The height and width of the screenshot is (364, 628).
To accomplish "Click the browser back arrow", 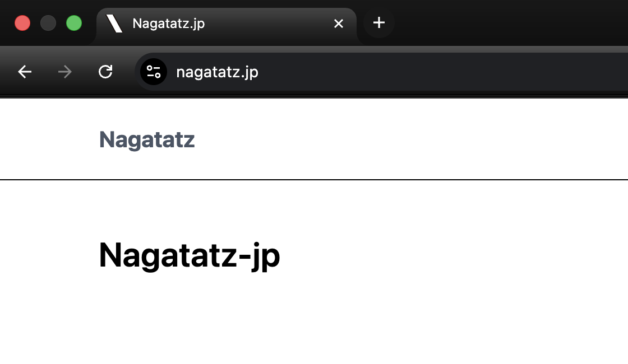I will [x=25, y=72].
